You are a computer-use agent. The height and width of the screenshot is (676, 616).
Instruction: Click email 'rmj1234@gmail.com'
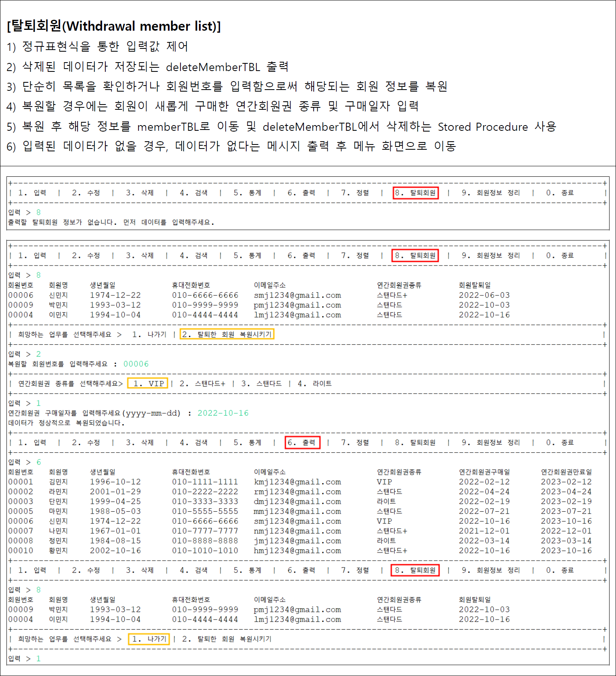tap(298, 492)
